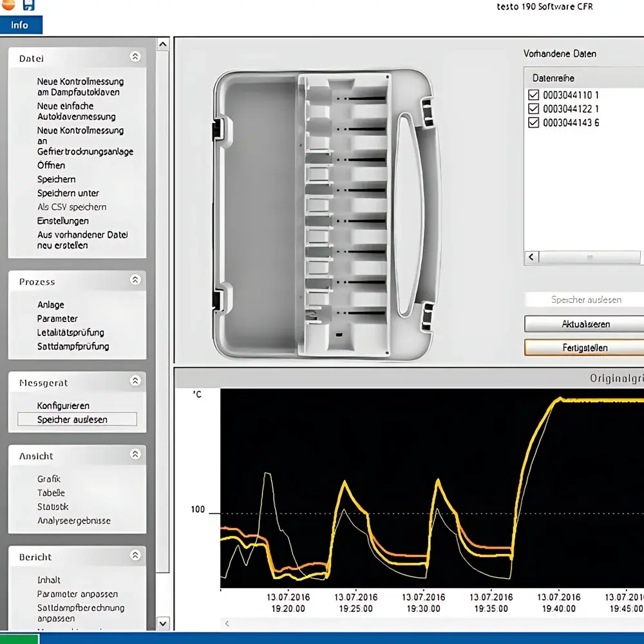Uncheck data series 0003044110 1
The image size is (644, 644).
[533, 95]
